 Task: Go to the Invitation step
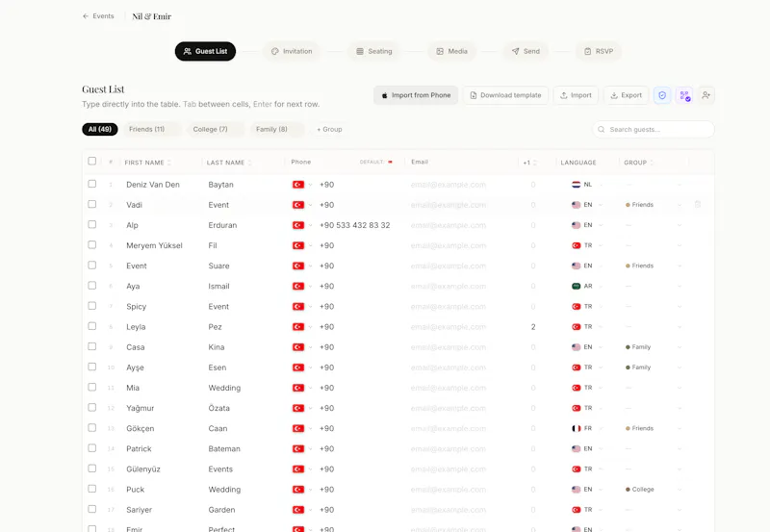(292, 51)
